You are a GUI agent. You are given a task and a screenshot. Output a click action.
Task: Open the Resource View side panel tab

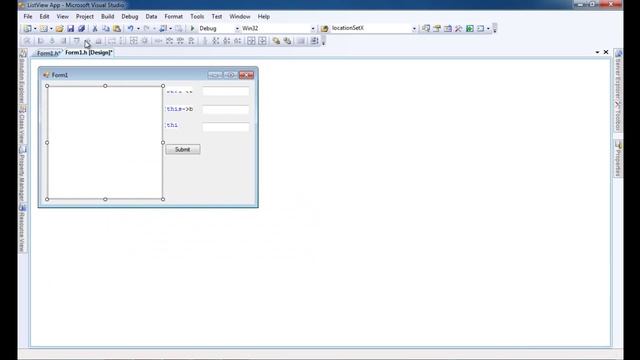(x=22, y=228)
